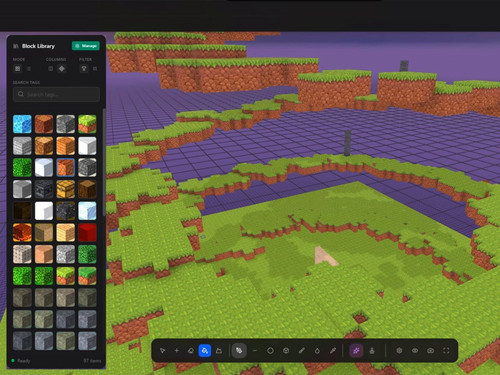Click the round face-like shape icon

pos(286,351)
